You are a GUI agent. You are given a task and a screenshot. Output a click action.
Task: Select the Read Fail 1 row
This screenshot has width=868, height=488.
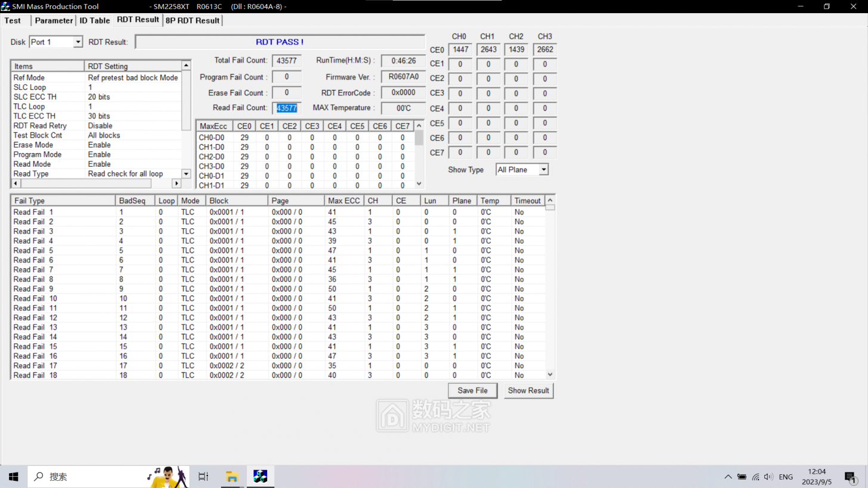tap(278, 212)
